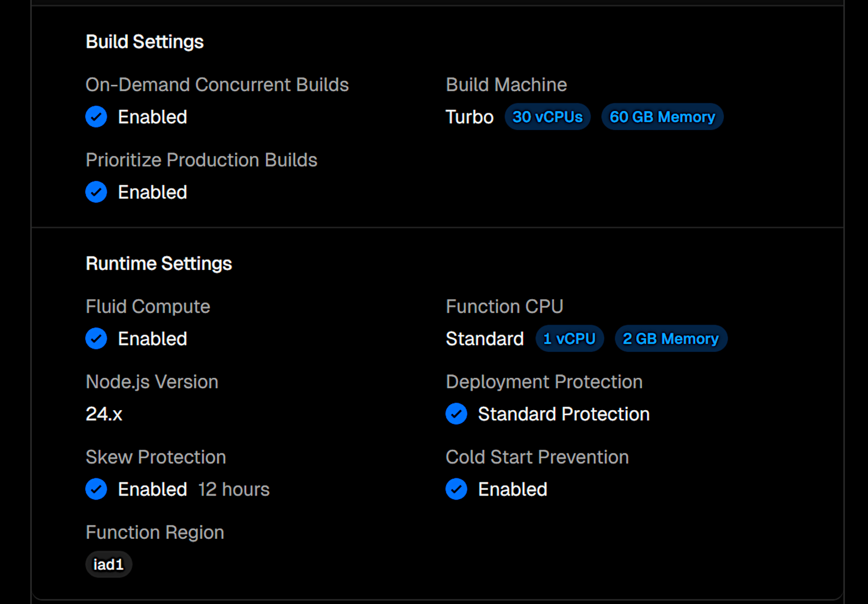Click the Standard Protection text
Viewport: 868px width, 604px height.
click(x=564, y=414)
